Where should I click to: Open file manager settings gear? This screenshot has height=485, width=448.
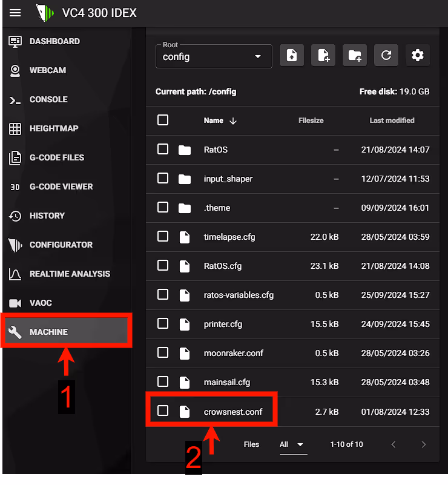[418, 55]
